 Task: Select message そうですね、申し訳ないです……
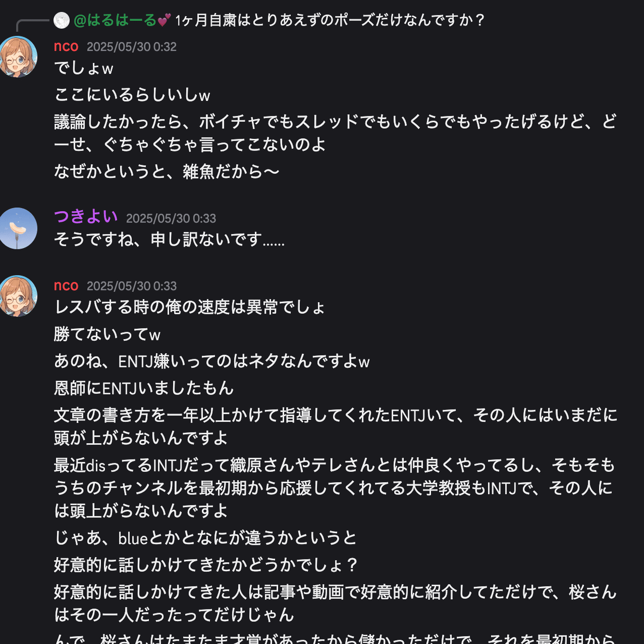coord(170,239)
